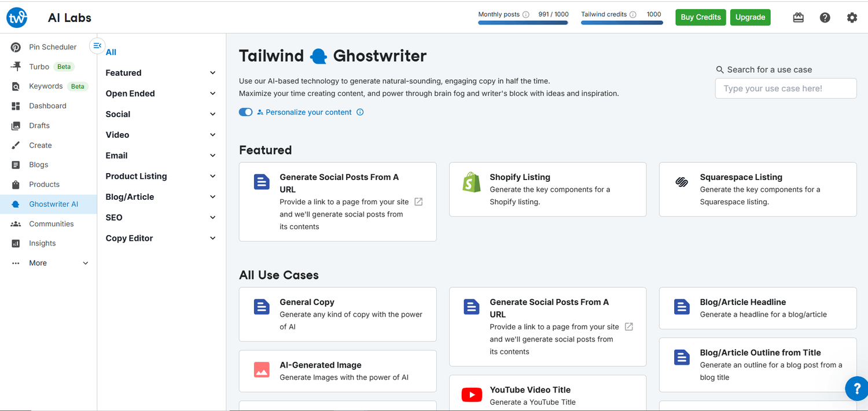Click the Beta badge next to Turbo
Screen dimensions: 868x411
point(64,67)
